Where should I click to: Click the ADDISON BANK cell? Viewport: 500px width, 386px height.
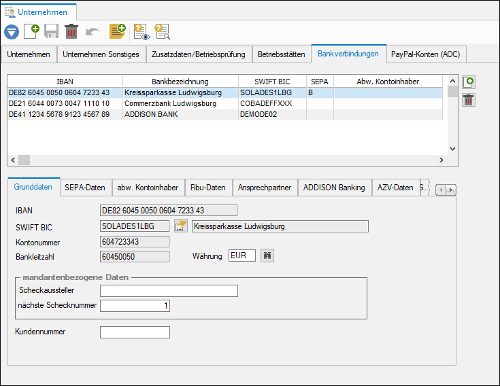pos(180,114)
